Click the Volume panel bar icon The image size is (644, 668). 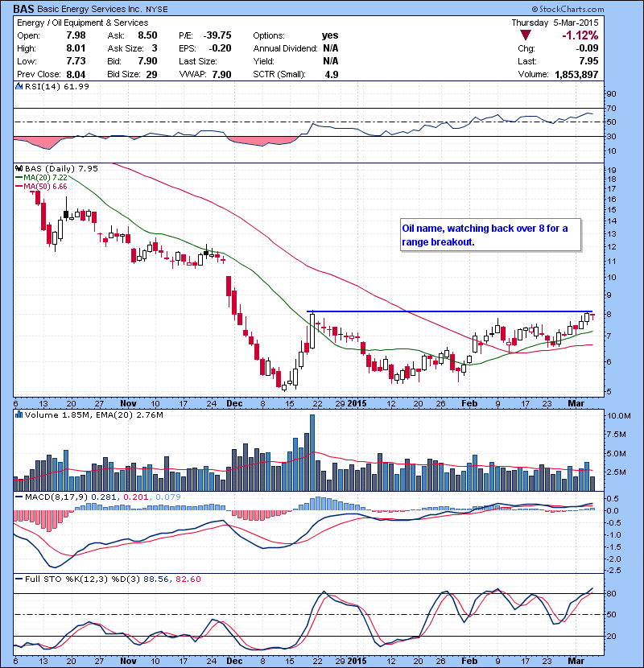point(19,414)
